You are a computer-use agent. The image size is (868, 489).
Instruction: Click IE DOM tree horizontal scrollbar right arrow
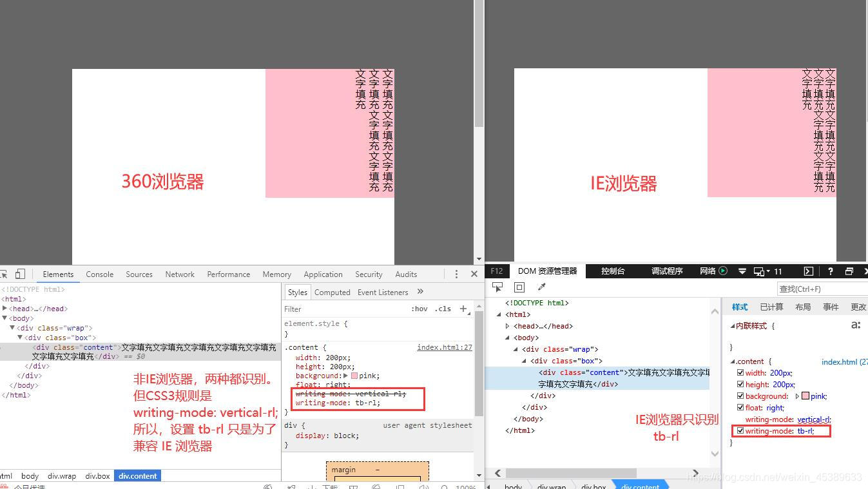[695, 473]
